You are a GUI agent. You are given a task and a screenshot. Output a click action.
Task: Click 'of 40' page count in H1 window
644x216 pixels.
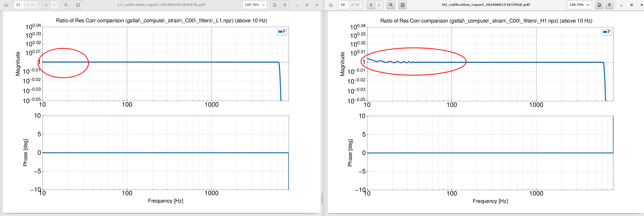[355, 5]
